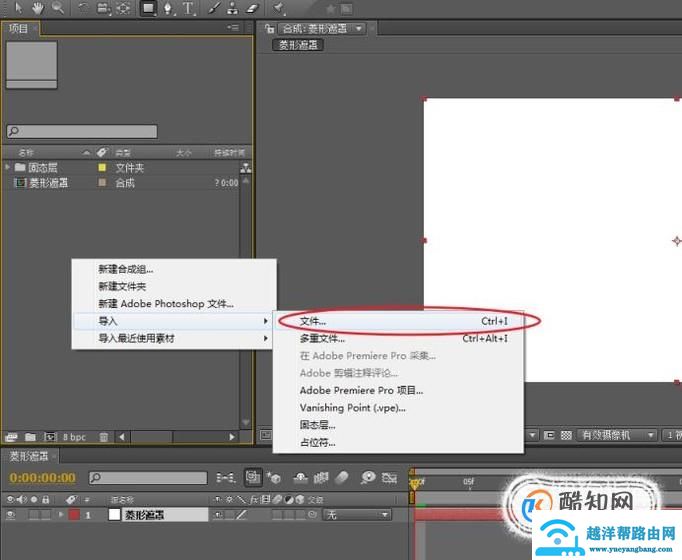This screenshot has width=682, height=560.
Task: Select Vanishing Point (.vpe)... option
Action: pyautogui.click(x=398, y=408)
